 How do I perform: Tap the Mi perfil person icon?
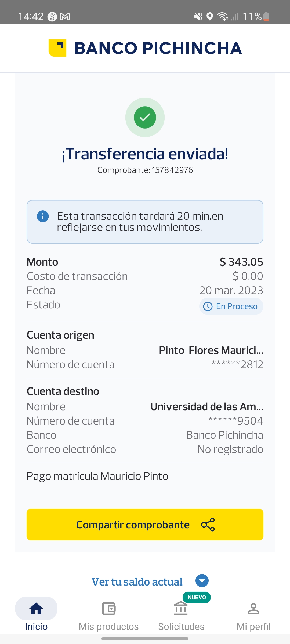click(x=253, y=609)
